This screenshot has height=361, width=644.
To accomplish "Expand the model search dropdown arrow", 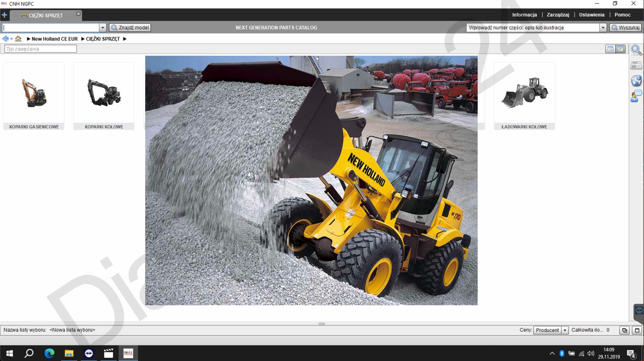I will [103, 28].
